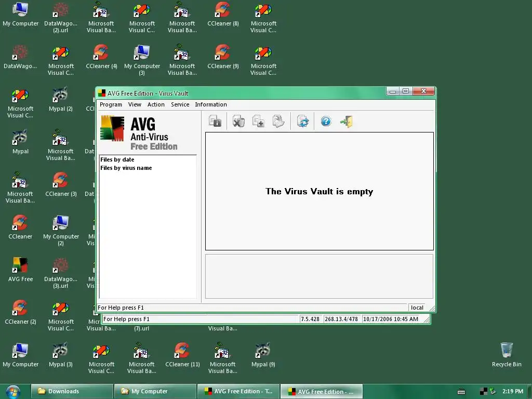The image size is (532, 399).
Task: Open the Service menu
Action: tap(180, 104)
